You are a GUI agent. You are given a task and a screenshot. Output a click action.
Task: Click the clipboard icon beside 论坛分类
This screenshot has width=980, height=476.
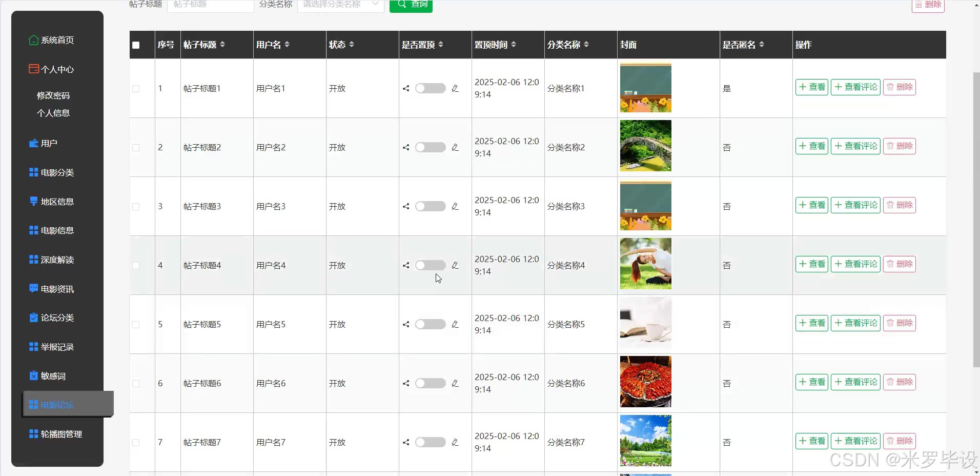pos(34,318)
